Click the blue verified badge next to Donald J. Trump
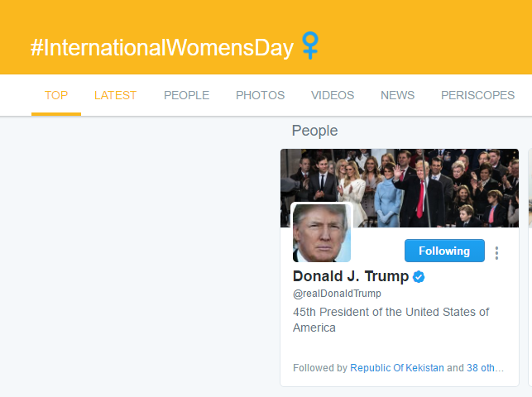 pos(419,276)
